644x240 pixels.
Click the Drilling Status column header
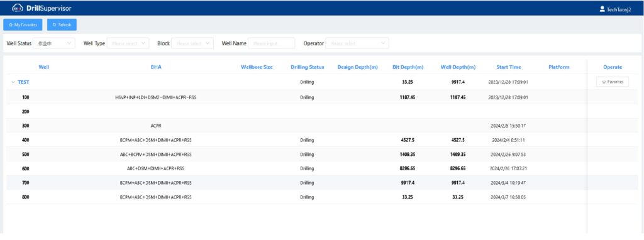(307, 67)
